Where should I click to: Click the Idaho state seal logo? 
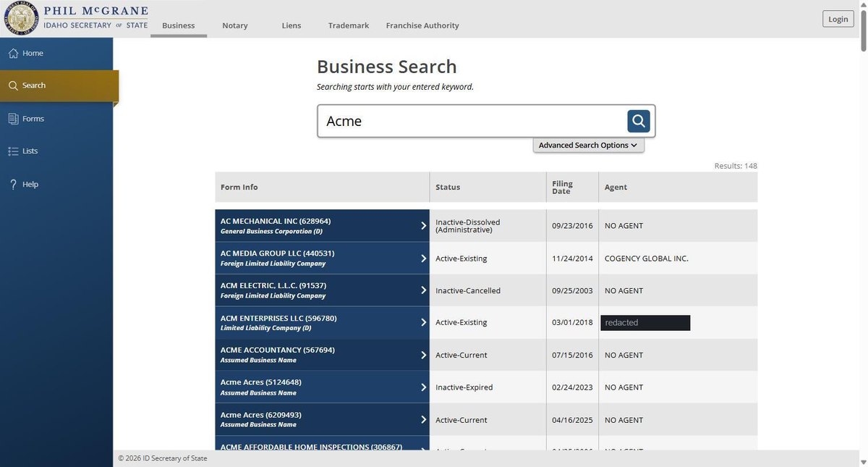pyautogui.click(x=21, y=19)
